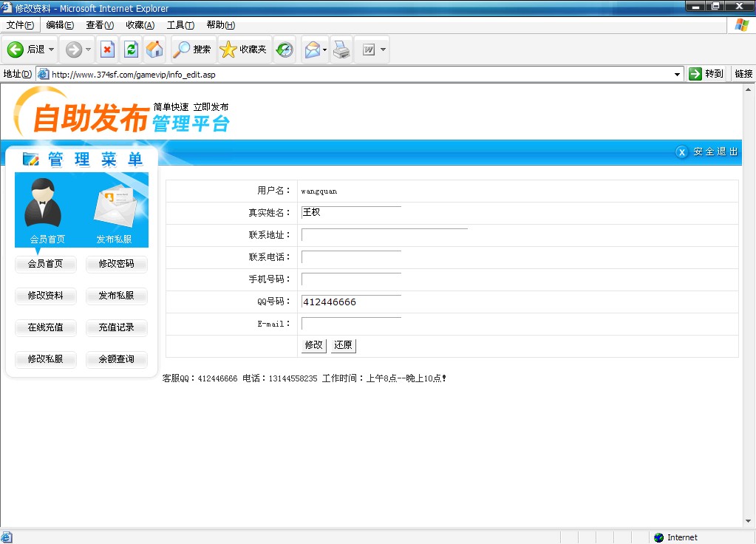Open the History toolbar icon

pos(285,50)
